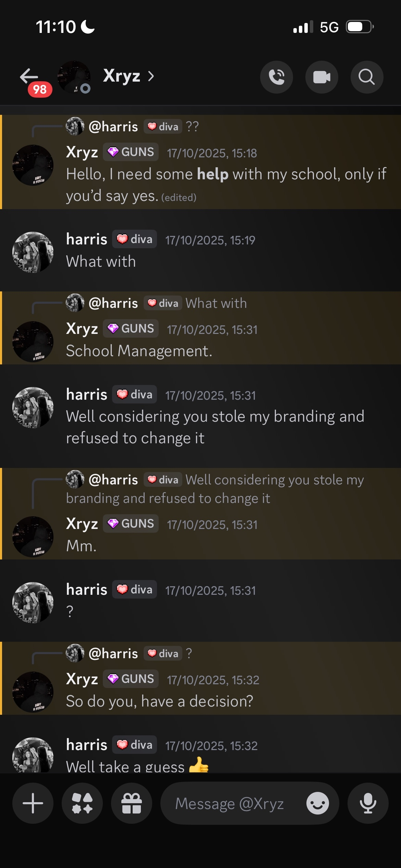The height and width of the screenshot is (868, 401).
Task: Start a voice call with Xryz
Action: point(276,77)
